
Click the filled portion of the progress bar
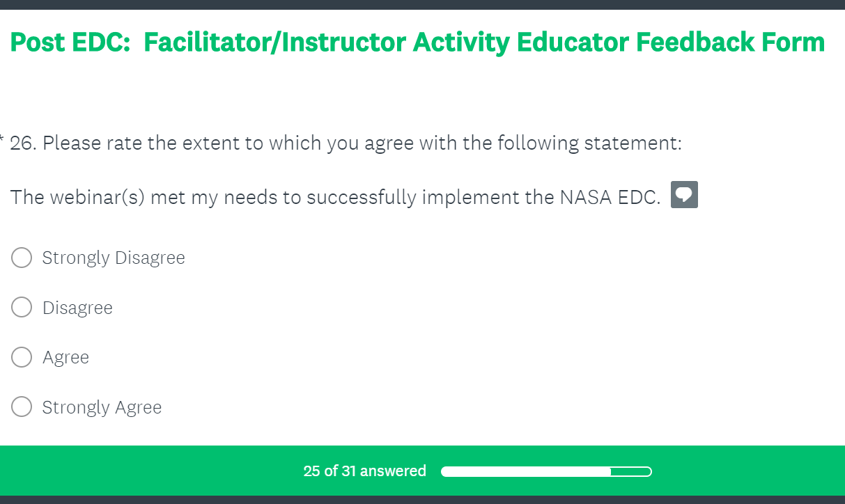pyautogui.click(x=526, y=472)
